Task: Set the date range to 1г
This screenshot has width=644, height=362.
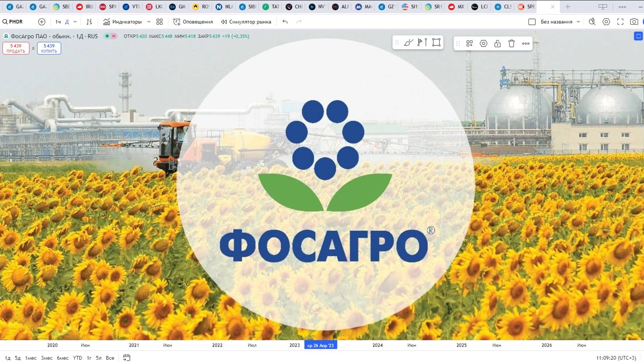Action: pyautogui.click(x=89, y=358)
